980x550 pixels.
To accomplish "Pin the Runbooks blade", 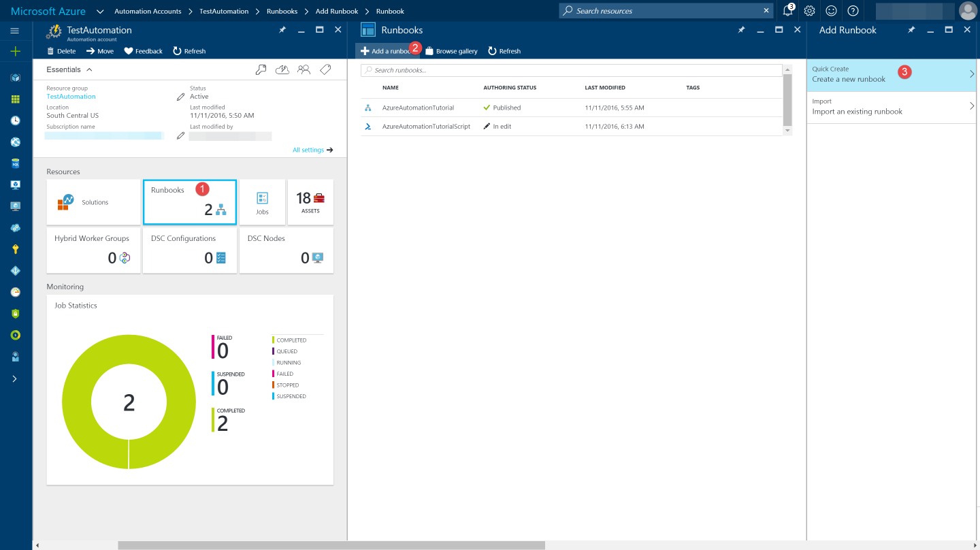I will [742, 30].
